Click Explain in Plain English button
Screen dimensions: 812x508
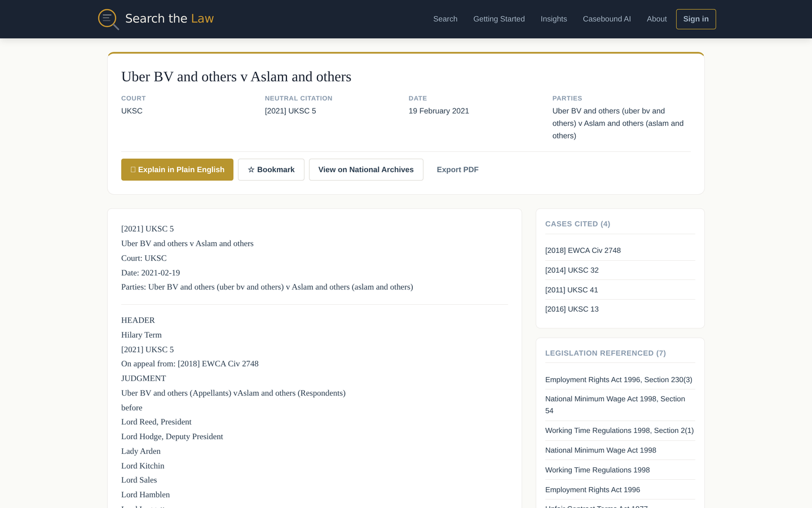[177, 169]
